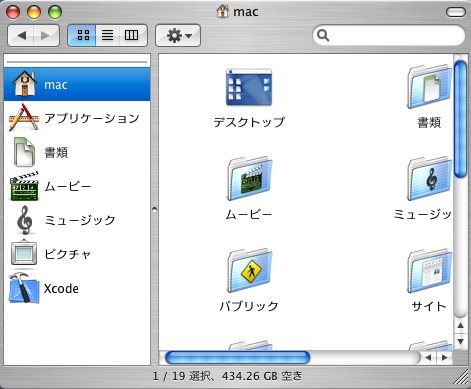Switch to icon view
The height and width of the screenshot is (389, 471).
tap(82, 35)
